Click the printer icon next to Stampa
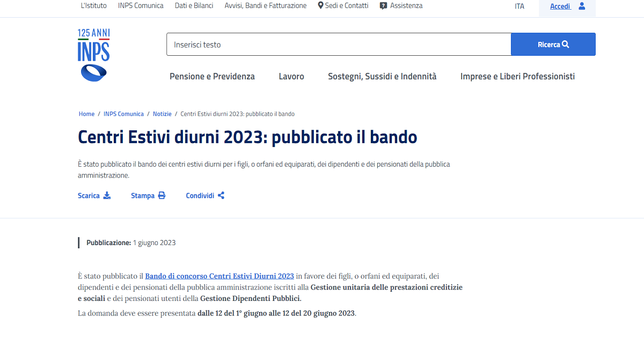 click(x=162, y=195)
